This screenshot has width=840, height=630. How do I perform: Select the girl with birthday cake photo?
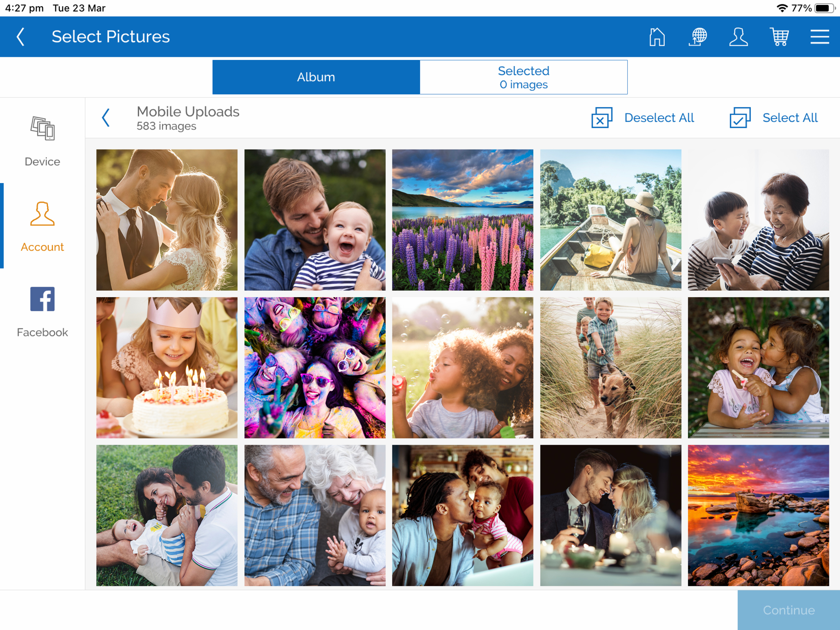pyautogui.click(x=167, y=368)
